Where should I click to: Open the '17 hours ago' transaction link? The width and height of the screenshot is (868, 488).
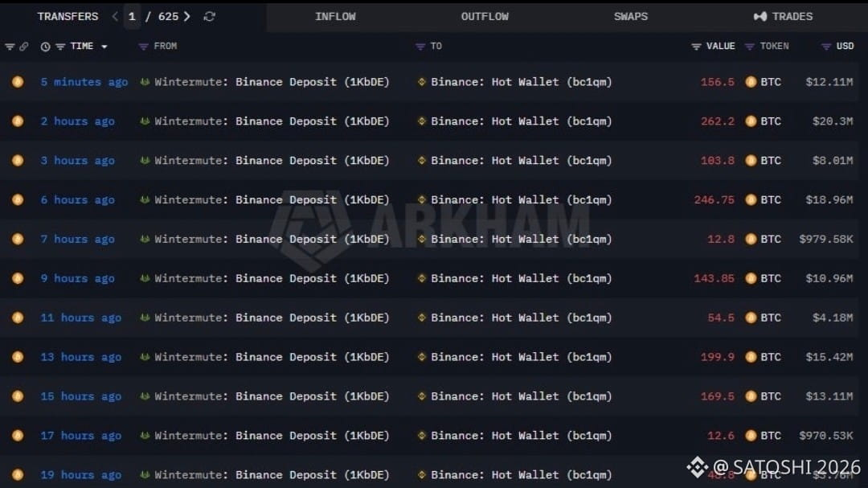point(81,436)
